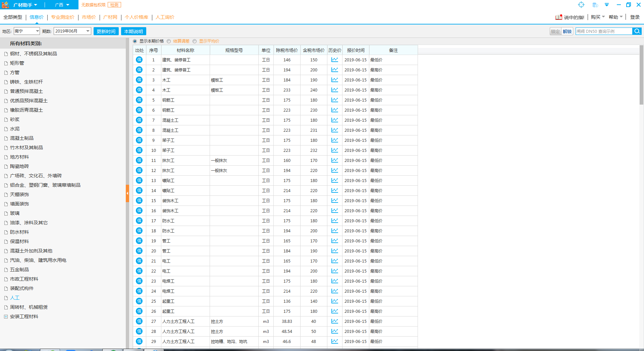Expand 安装工程材料 tree node
644x351 pixels.
click(6, 316)
